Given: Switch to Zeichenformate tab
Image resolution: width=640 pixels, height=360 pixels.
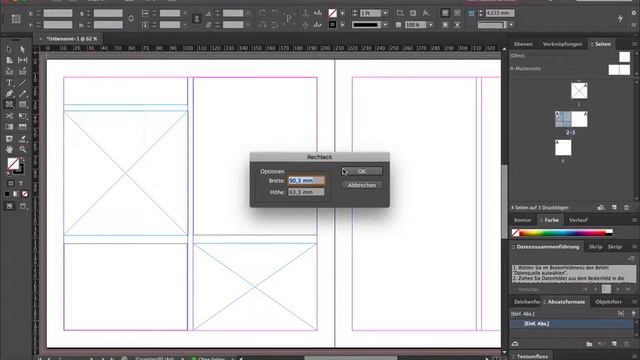Looking at the screenshot, I should point(526,302).
